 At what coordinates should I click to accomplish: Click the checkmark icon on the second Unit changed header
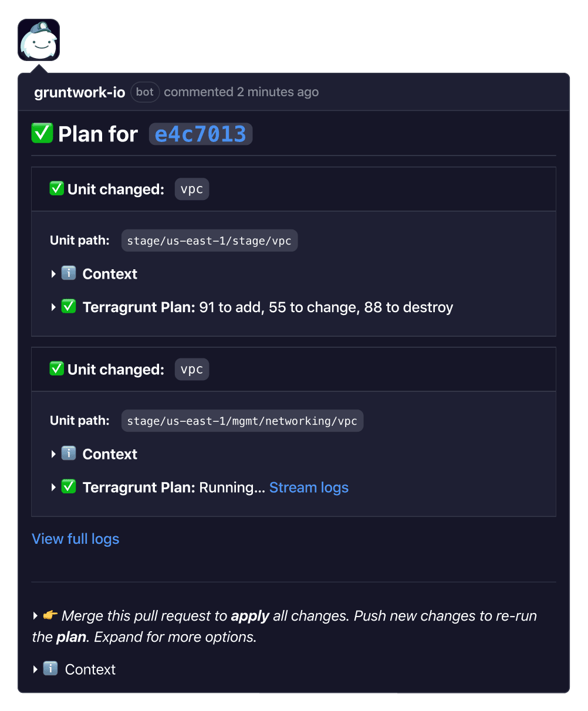tap(57, 368)
